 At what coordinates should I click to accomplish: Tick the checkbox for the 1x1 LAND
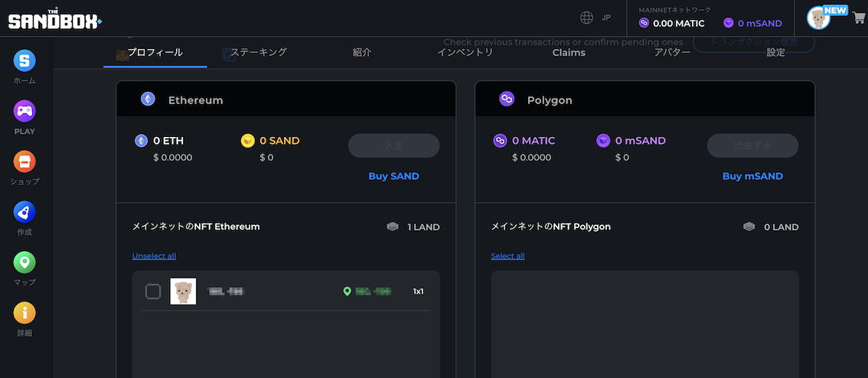[x=153, y=291]
